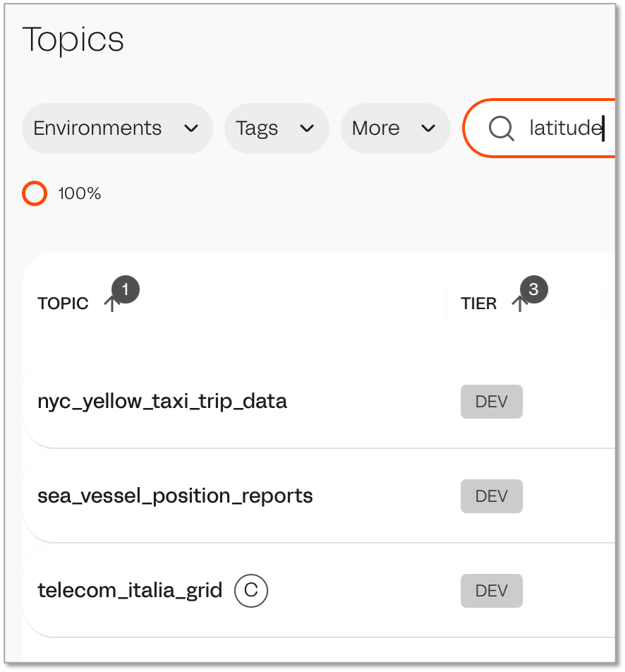Click the Environments dropdown chevron
625x672 pixels.
[x=190, y=128]
